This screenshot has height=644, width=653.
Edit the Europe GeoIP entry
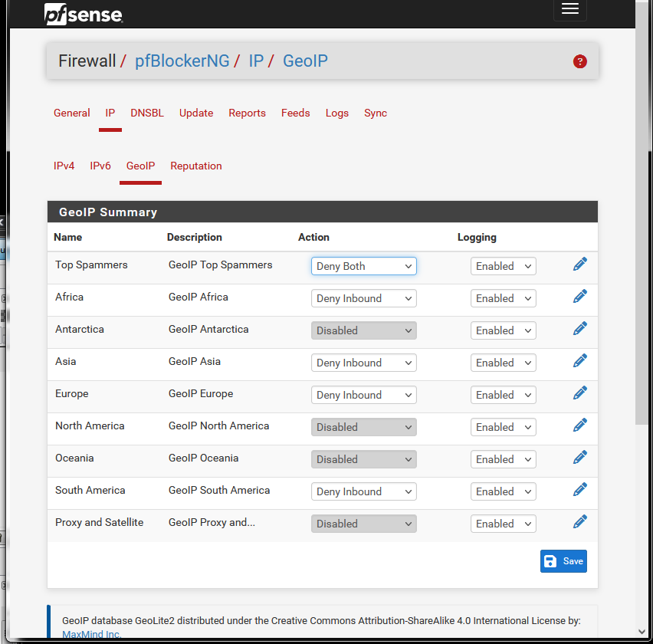579,393
